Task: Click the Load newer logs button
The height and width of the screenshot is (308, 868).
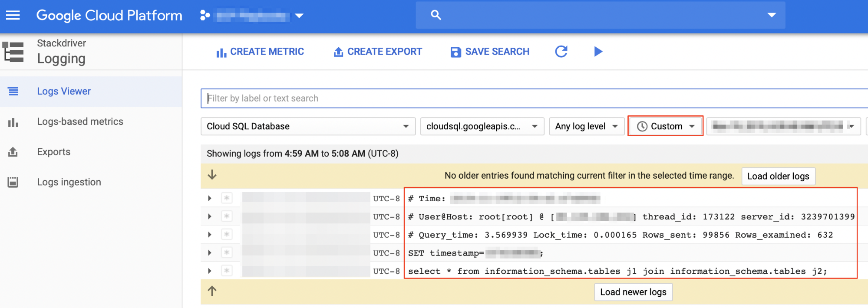Action: pos(633,292)
